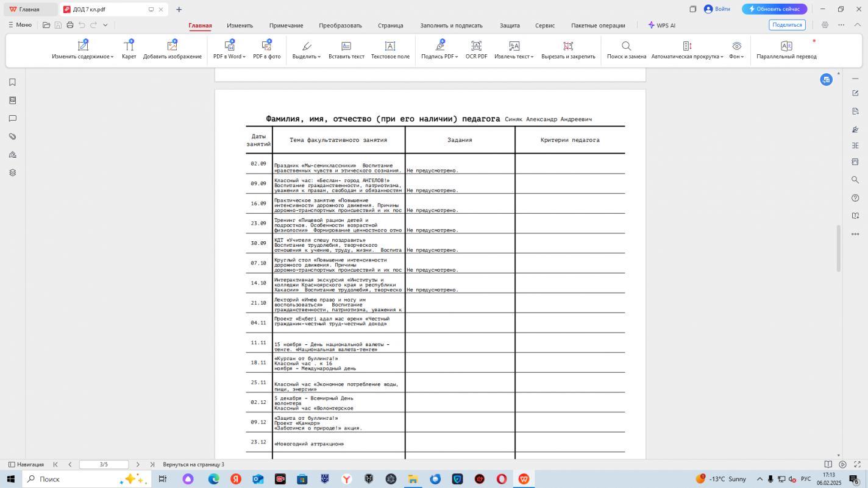Image resolution: width=868 pixels, height=488 pixels.
Task: Open the Protection (Защита) ribbon tab
Action: click(510, 26)
